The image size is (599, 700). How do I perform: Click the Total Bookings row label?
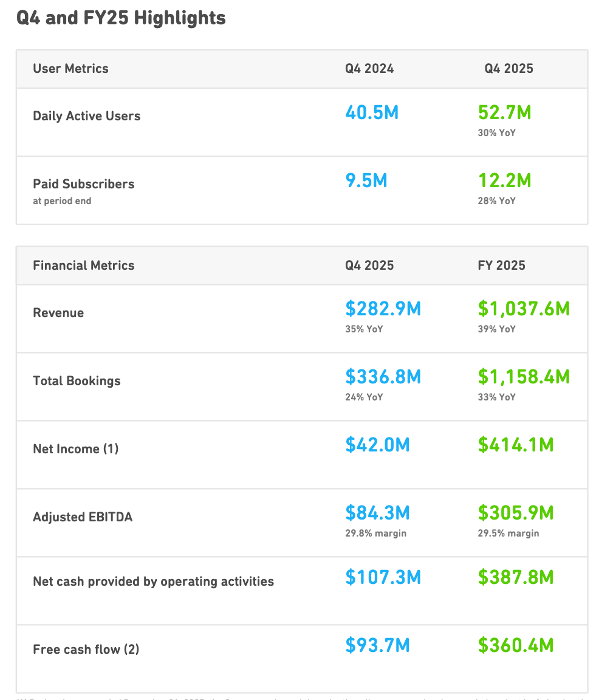pyautogui.click(x=77, y=381)
